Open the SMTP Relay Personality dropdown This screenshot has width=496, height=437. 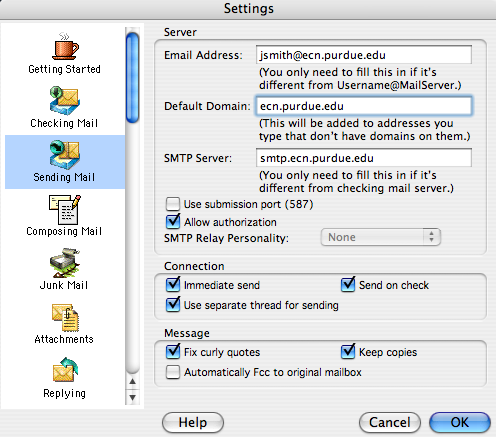point(381,237)
